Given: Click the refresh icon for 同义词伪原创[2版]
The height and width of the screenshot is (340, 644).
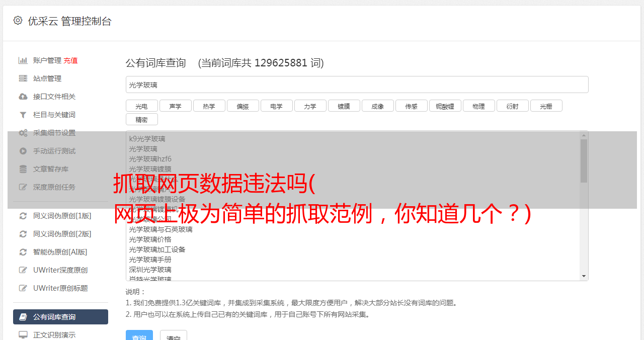Looking at the screenshot, I should [x=23, y=234].
